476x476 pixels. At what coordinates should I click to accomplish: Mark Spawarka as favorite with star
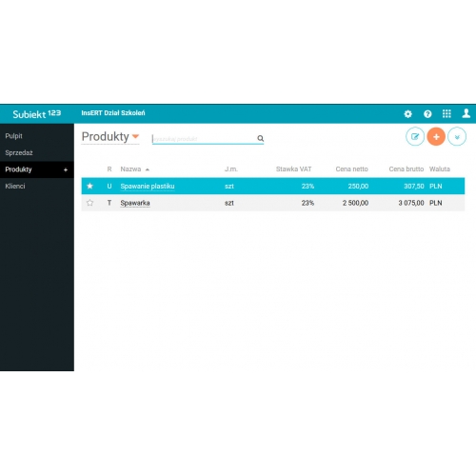tap(89, 203)
